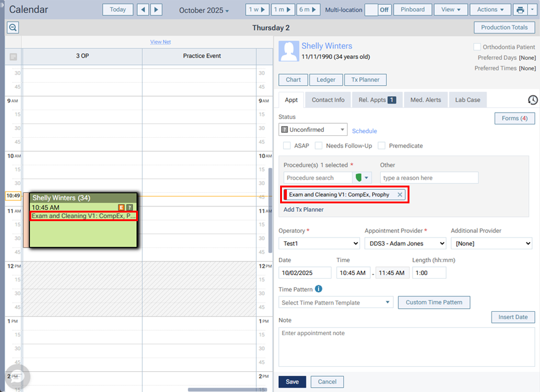Switch to Contact Info tab
The width and height of the screenshot is (540, 392).
[328, 100]
